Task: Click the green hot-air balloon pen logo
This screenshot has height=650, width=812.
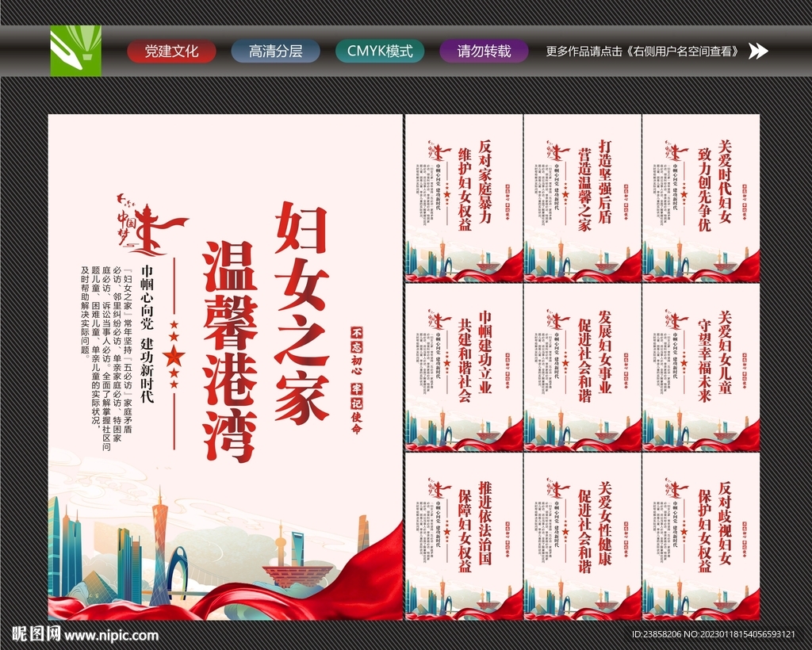Action: (x=75, y=51)
